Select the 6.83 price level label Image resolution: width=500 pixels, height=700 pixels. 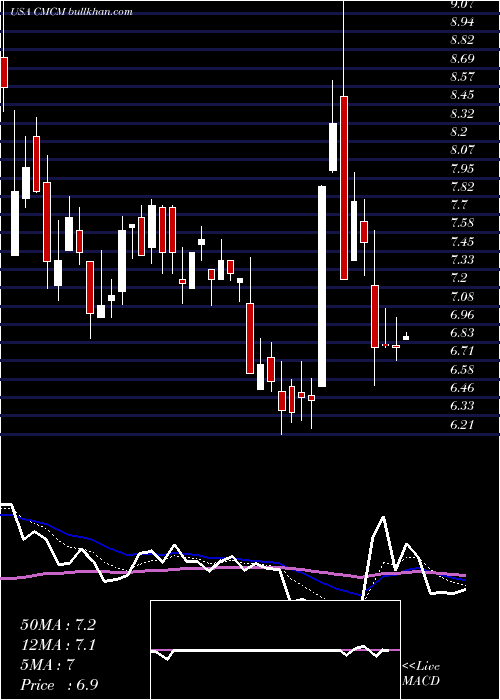point(462,333)
